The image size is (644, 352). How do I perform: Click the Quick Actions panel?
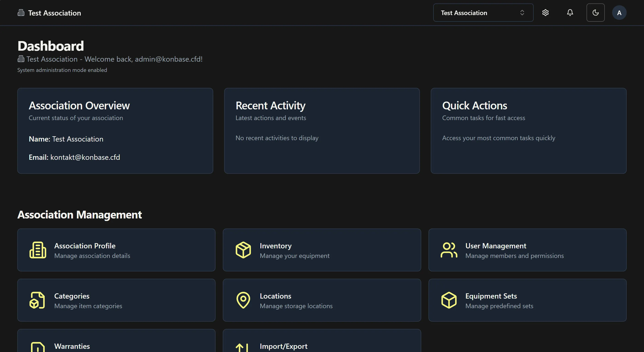[528, 131]
